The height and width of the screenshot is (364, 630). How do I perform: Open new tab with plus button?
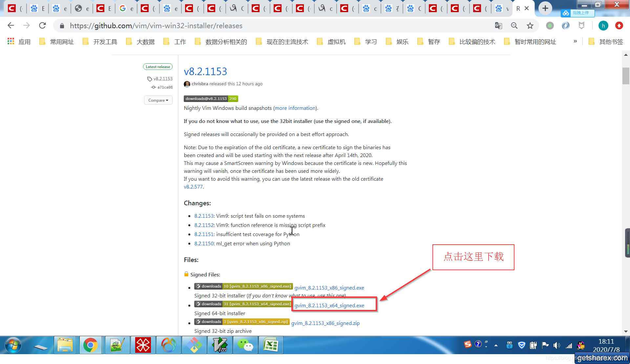[545, 8]
